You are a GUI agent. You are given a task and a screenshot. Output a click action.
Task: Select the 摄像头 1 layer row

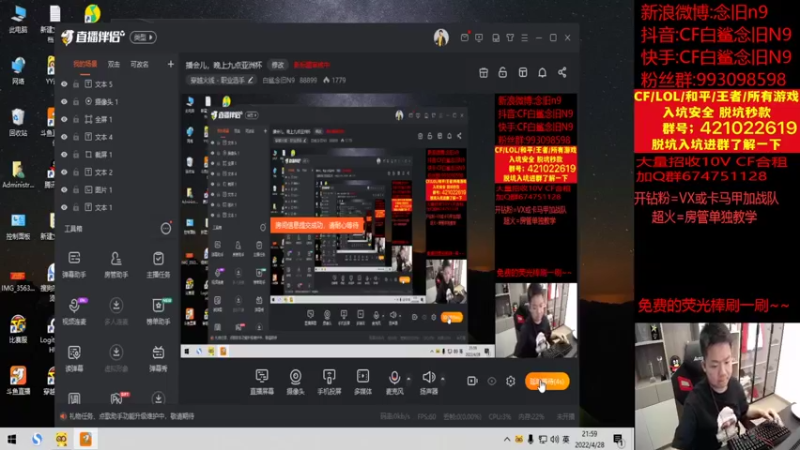116,102
